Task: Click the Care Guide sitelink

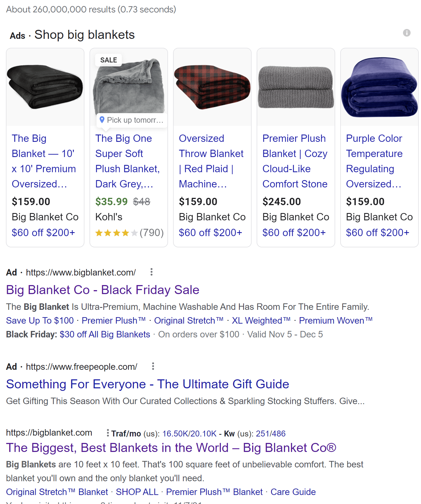Action: tap(293, 492)
